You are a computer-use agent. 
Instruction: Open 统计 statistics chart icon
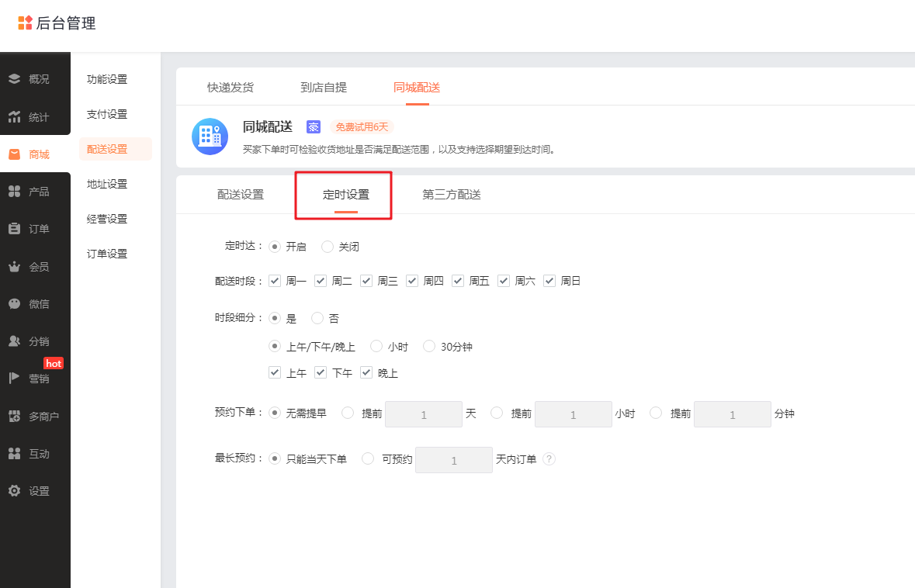tap(15, 116)
